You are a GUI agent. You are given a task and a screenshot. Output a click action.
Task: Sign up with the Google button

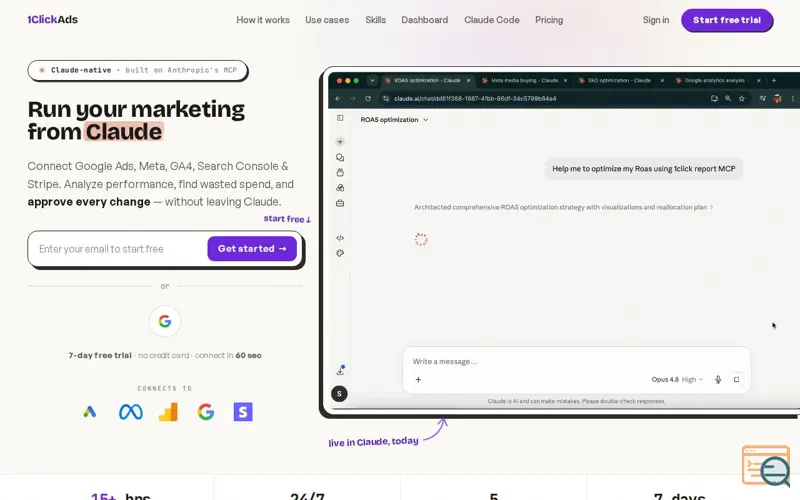point(164,321)
